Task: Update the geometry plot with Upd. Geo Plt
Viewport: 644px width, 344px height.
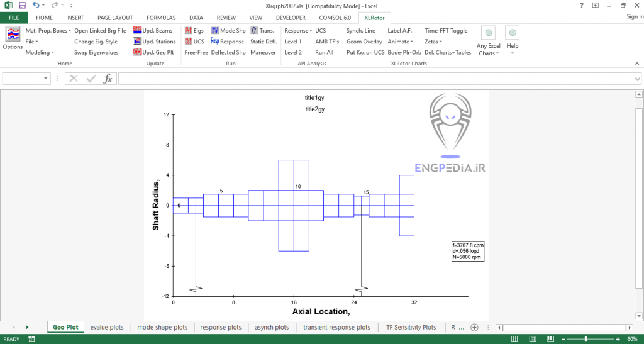Action: click(137, 52)
